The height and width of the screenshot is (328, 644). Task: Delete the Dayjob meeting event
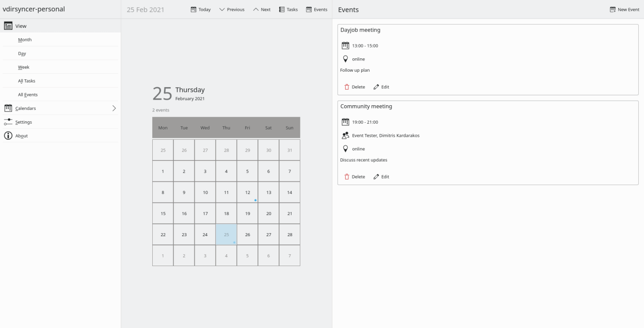tap(355, 87)
